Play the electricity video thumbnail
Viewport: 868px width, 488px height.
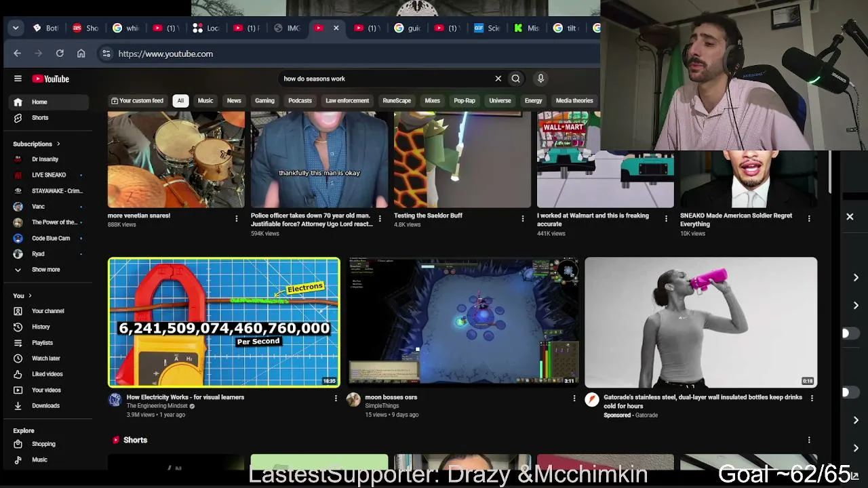[224, 322]
